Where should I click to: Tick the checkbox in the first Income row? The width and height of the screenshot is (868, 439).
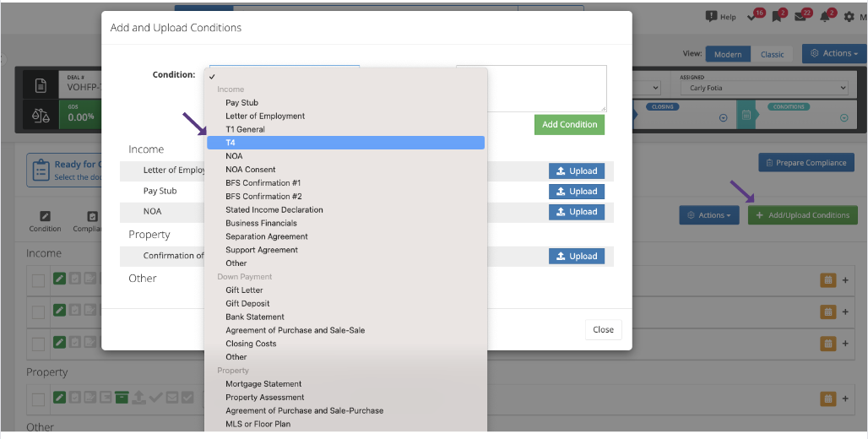(x=38, y=281)
